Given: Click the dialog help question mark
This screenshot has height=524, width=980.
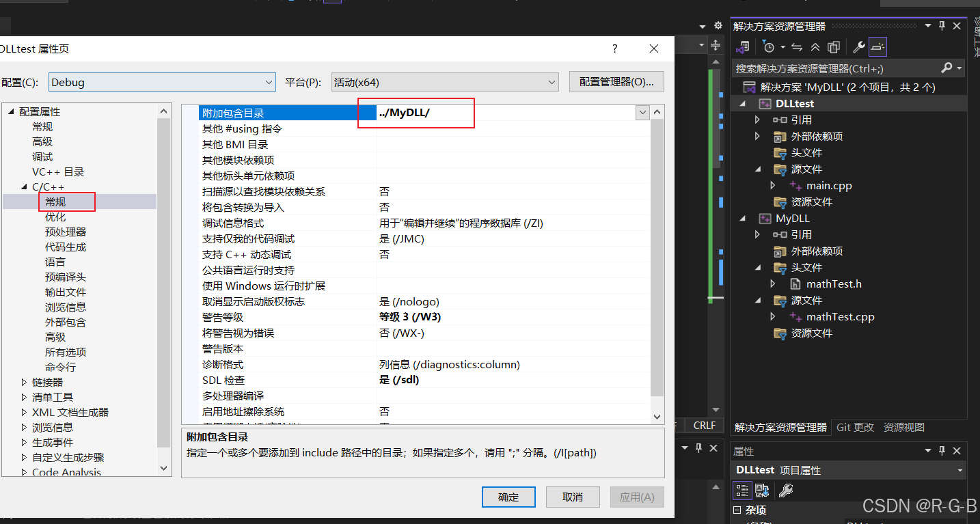Looking at the screenshot, I should click(x=615, y=49).
